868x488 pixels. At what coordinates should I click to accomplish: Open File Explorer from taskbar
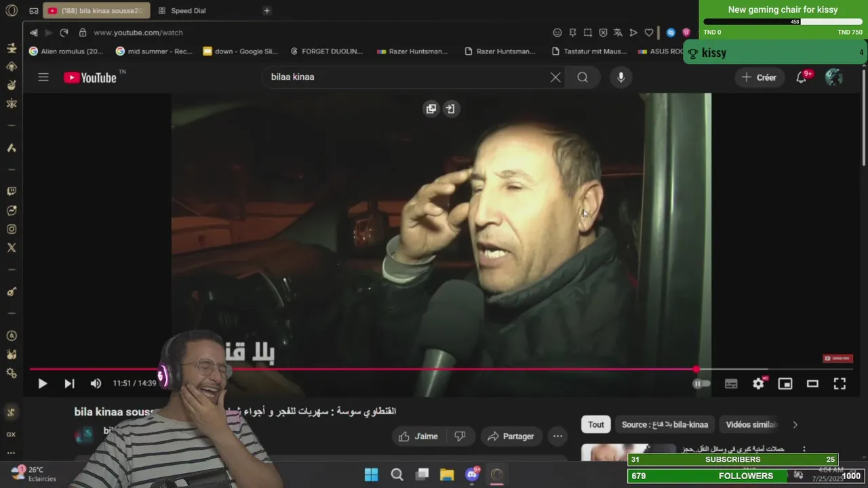click(x=447, y=474)
